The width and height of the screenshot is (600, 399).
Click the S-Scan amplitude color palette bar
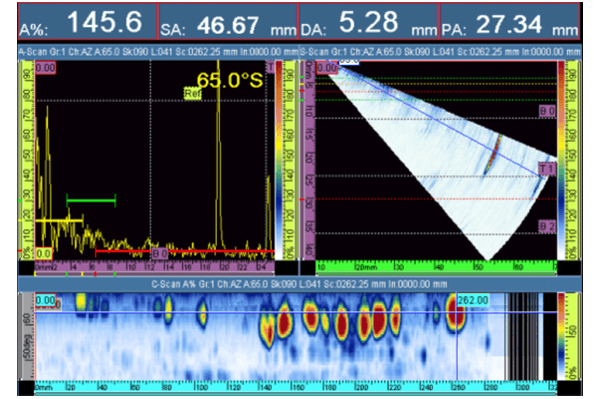tap(561, 161)
